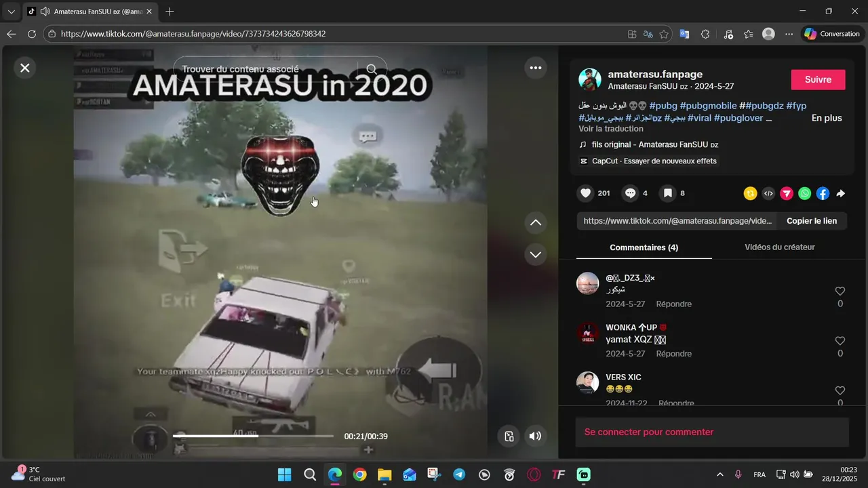Go to the previous video with up chevron
This screenshot has height=488, width=868.
coord(536,222)
